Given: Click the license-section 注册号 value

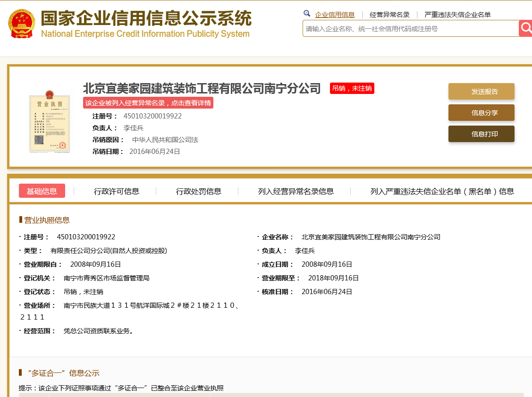Looking at the screenshot, I should point(86,237).
